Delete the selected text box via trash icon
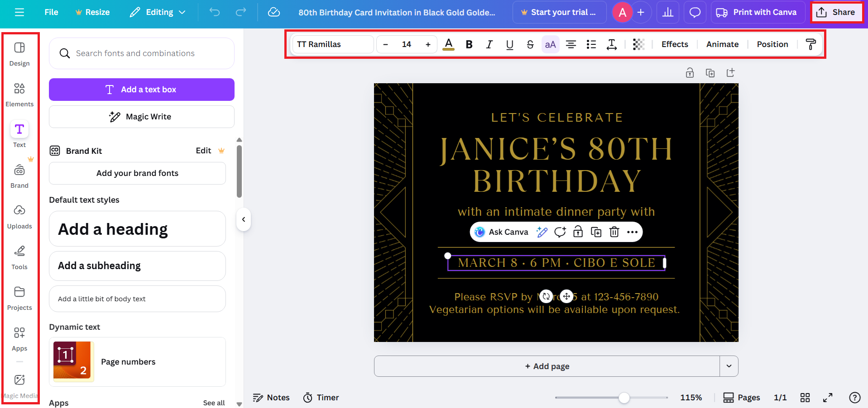The width and height of the screenshot is (868, 408). pos(614,232)
